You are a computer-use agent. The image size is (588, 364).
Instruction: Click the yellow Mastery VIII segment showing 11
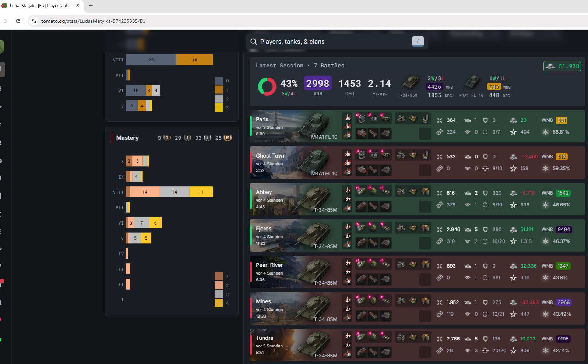(x=201, y=192)
